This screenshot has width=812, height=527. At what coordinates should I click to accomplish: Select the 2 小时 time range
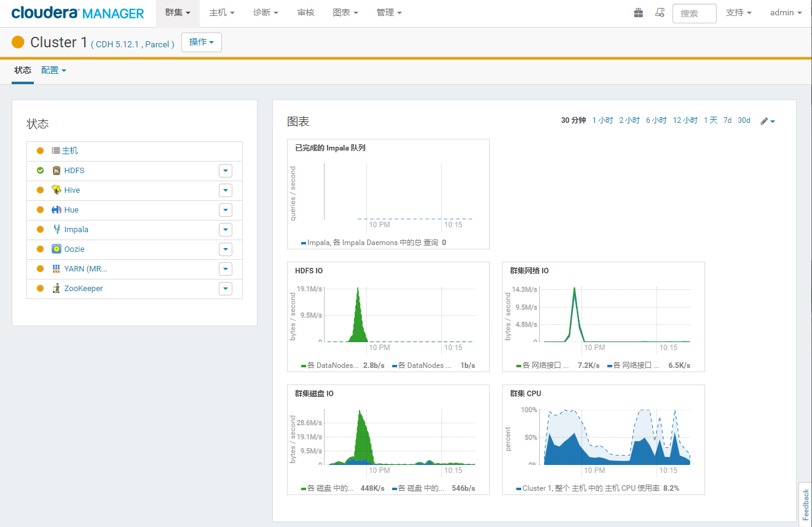click(629, 120)
